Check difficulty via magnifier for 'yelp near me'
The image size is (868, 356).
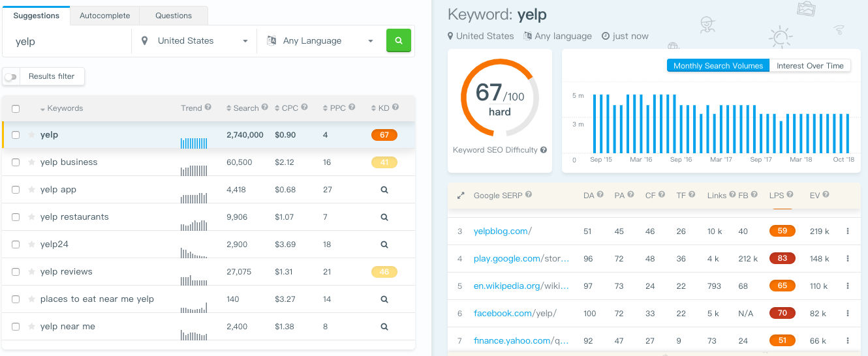tap(384, 327)
